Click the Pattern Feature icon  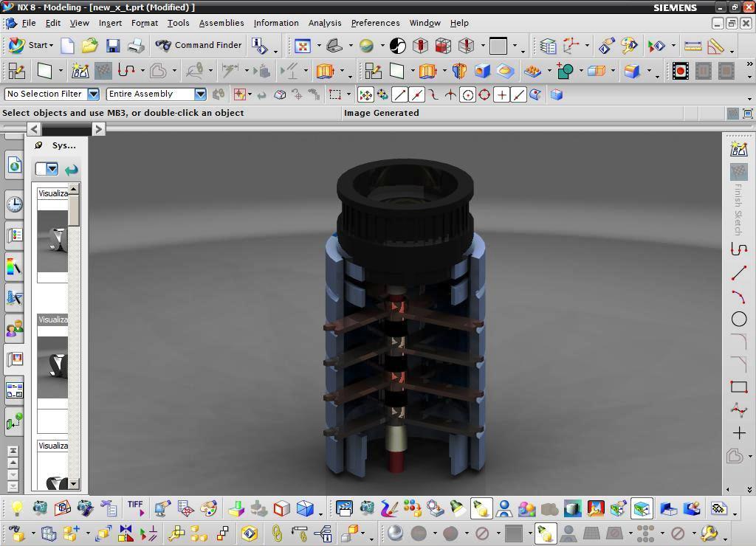532,71
